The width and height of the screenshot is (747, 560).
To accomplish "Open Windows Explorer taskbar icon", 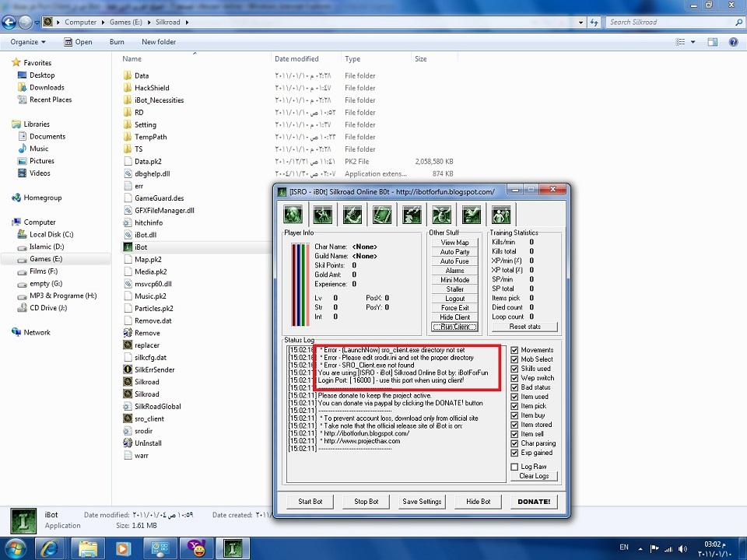I will click(88, 548).
